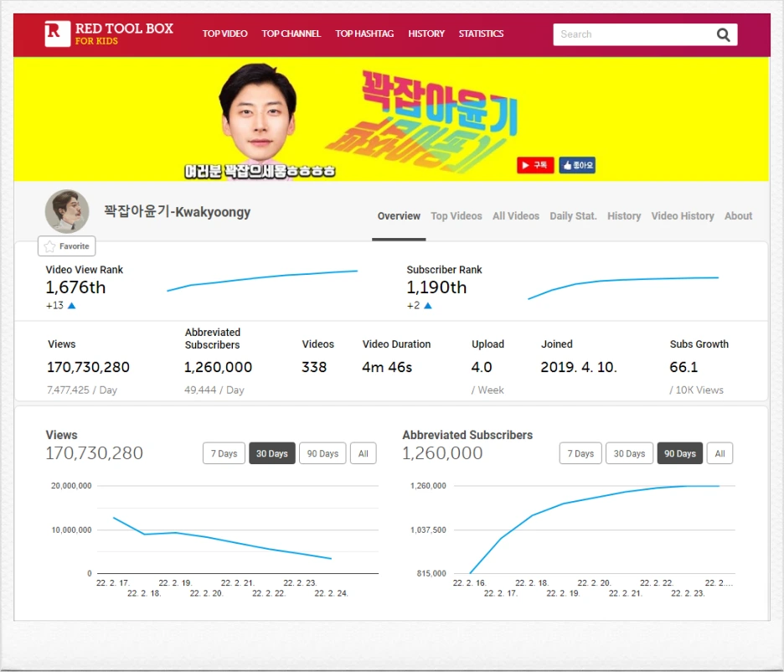Click the 22. 2. 16. axis label

click(x=469, y=582)
